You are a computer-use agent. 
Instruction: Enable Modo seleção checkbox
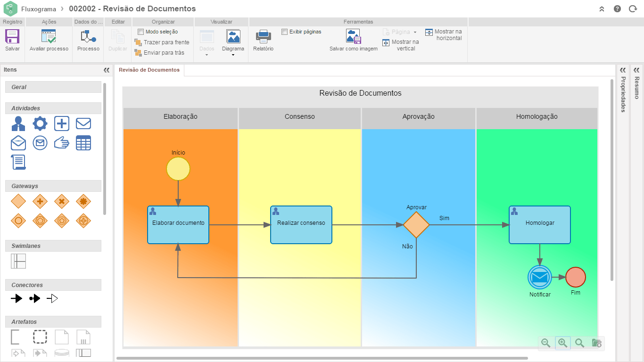click(140, 32)
